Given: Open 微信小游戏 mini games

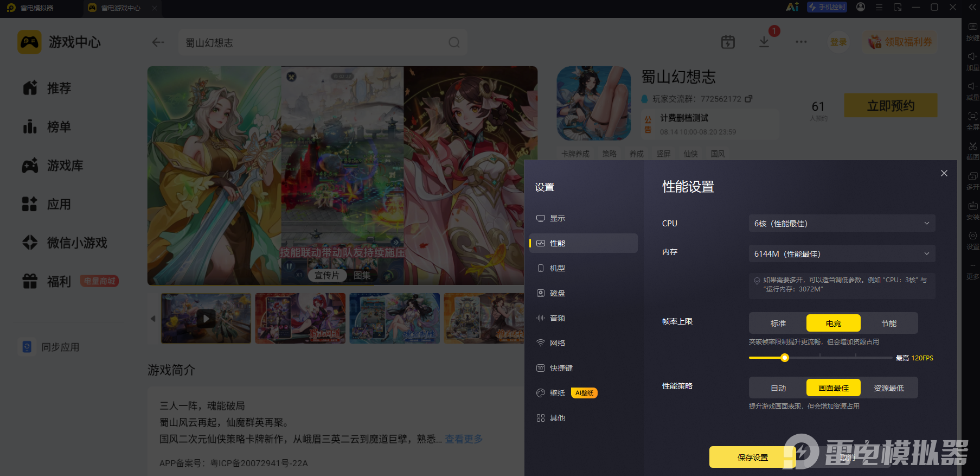Looking at the screenshot, I should pyautogui.click(x=65, y=243).
